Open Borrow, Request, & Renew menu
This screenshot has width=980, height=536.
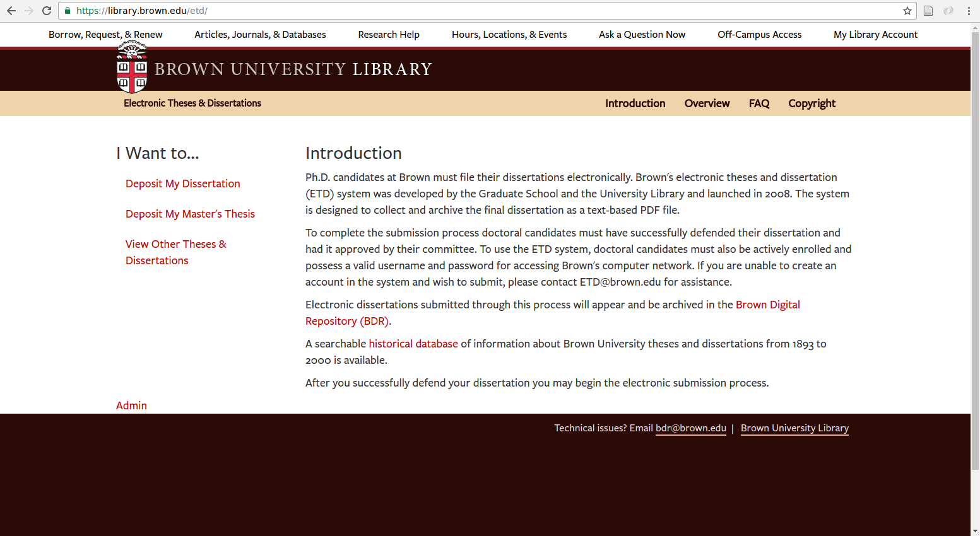[105, 35]
